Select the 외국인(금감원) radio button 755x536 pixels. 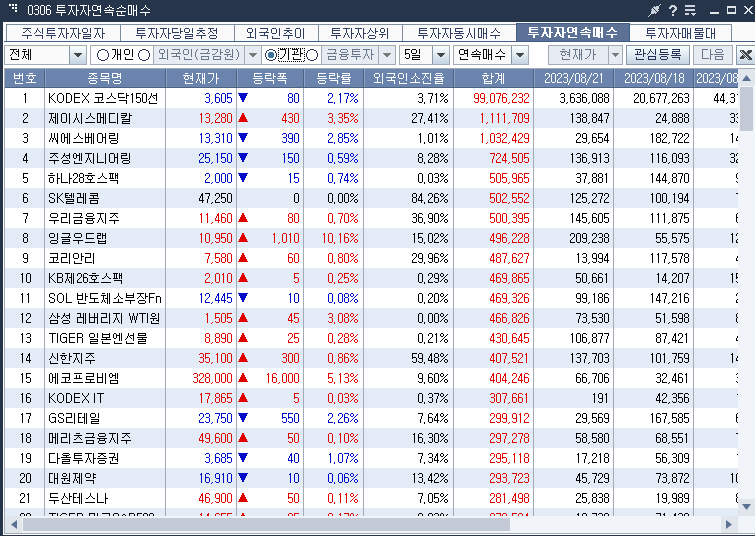144,55
